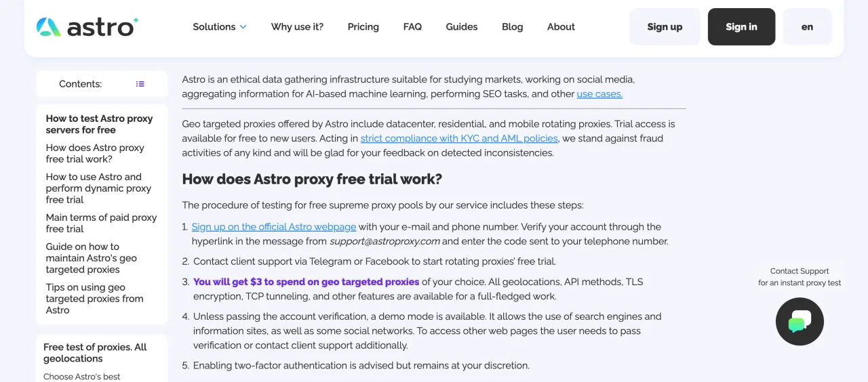Screen dimensions: 868x382
Task: Open the FAQ menu item
Action: (412, 27)
